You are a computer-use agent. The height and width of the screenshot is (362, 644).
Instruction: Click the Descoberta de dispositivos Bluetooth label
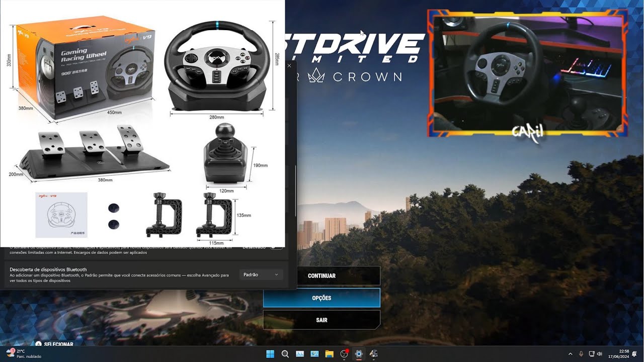click(48, 269)
